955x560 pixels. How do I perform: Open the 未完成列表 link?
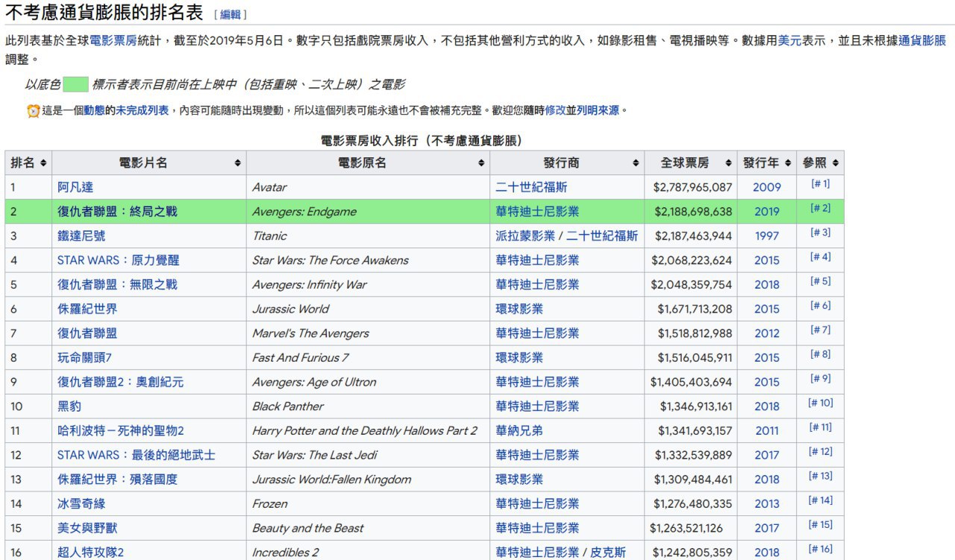pos(143,110)
